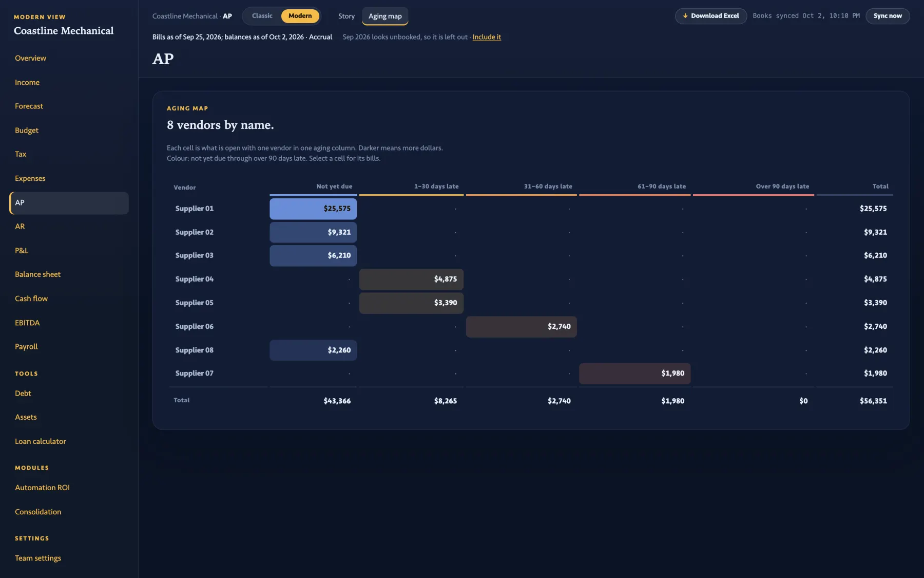Open the Budget page
The image size is (924, 578).
click(69, 130)
